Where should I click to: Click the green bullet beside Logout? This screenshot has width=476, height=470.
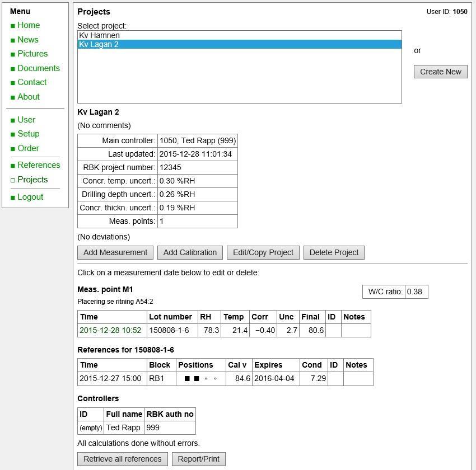pyautogui.click(x=13, y=198)
